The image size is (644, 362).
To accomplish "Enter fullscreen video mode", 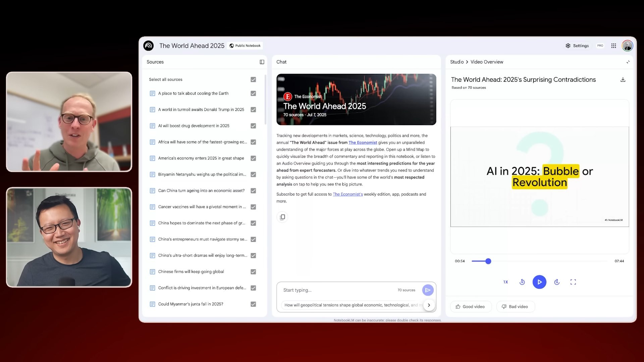I will click(x=573, y=282).
